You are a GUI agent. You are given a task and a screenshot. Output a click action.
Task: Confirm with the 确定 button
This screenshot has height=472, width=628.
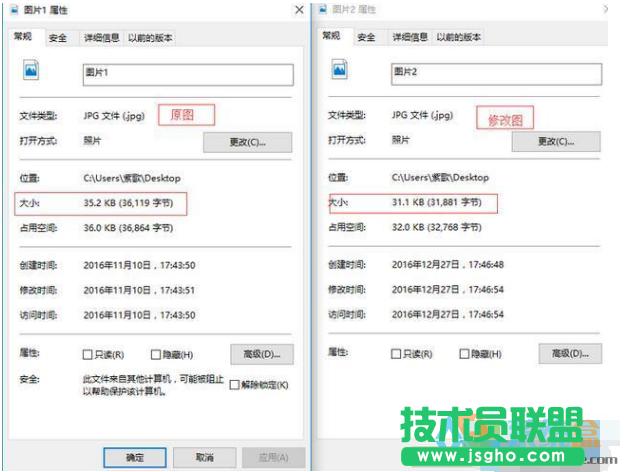(135, 458)
